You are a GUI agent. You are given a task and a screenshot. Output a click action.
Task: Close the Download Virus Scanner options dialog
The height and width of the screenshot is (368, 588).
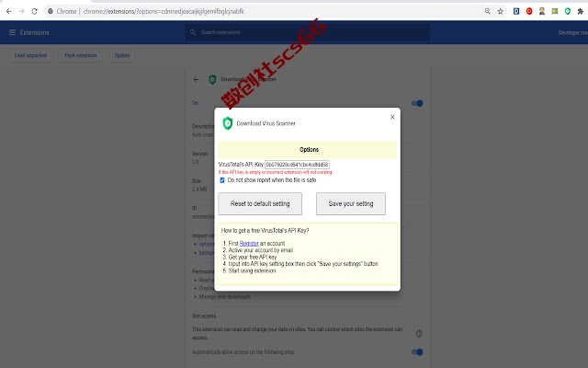coord(392,117)
